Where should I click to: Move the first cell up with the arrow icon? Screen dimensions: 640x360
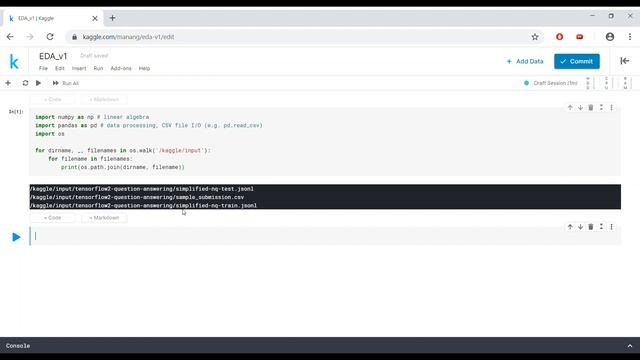pos(570,108)
